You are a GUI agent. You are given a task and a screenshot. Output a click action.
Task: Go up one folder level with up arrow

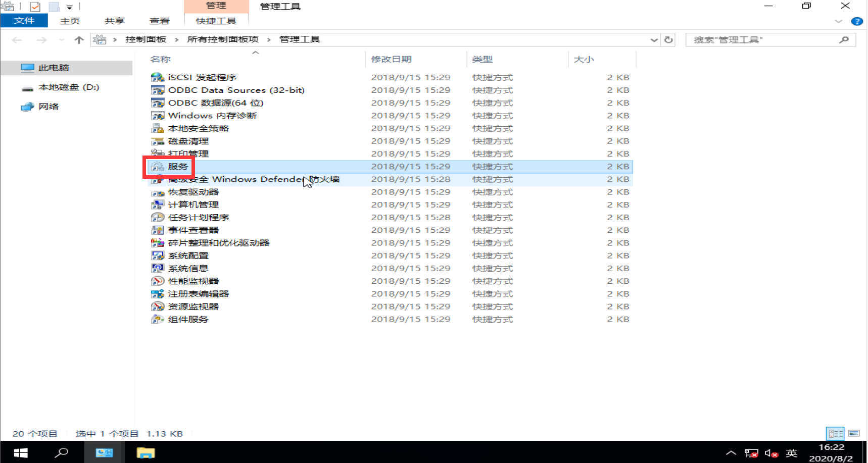click(x=79, y=40)
